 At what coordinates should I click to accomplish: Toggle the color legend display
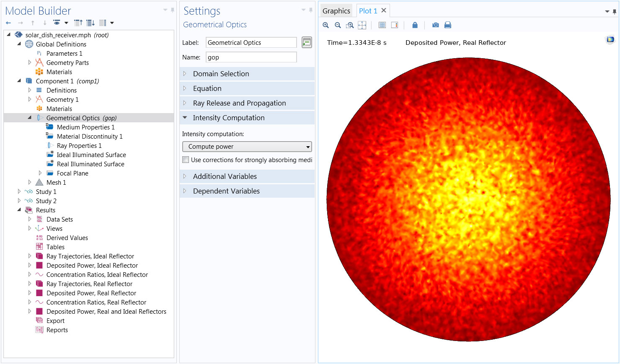[x=394, y=25]
